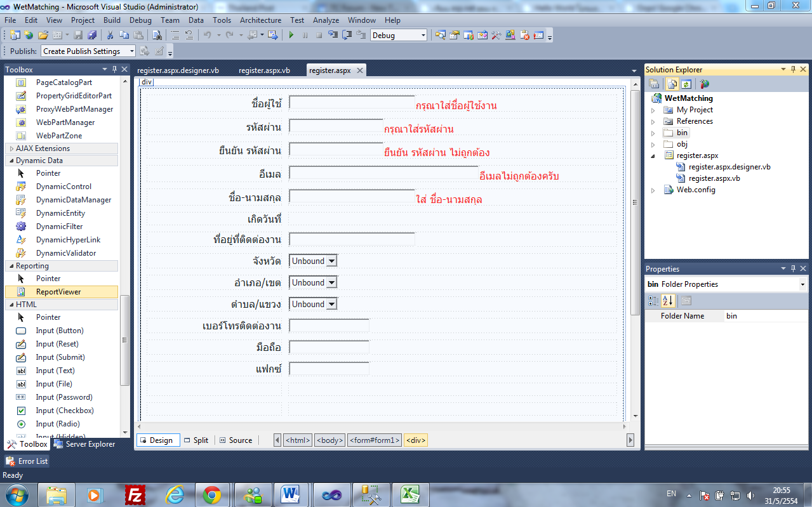Select DynamicHyperLink toolbox item
This screenshot has height=507, width=812.
pyautogui.click(x=62, y=240)
